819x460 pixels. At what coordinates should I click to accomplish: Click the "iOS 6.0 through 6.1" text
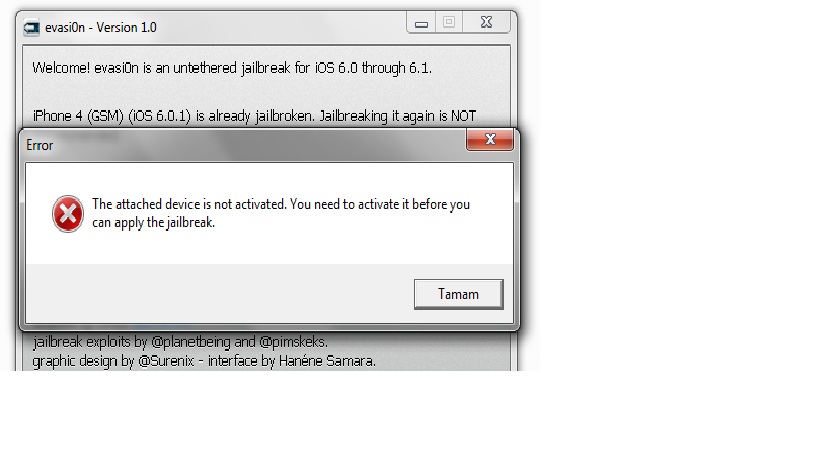pos(373,68)
